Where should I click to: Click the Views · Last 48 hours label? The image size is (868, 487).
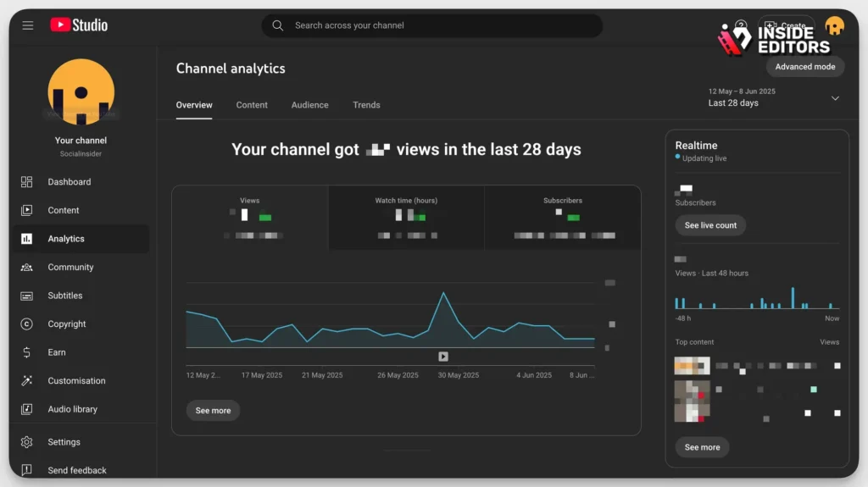[711, 274]
